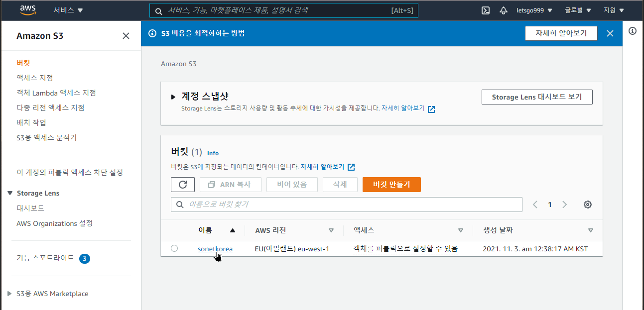Click the 버킷 만들기 button
This screenshot has width=644, height=310.
pyautogui.click(x=391, y=185)
